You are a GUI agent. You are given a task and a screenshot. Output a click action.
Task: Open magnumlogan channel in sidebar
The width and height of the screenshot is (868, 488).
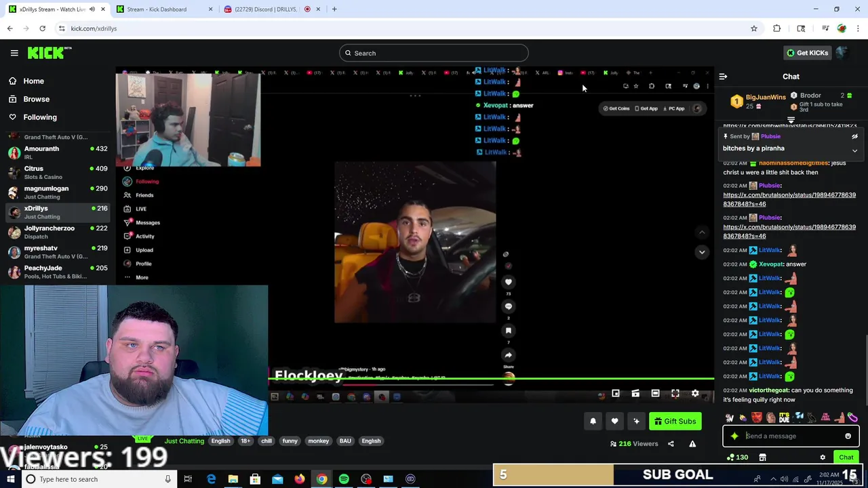pyautogui.click(x=57, y=192)
